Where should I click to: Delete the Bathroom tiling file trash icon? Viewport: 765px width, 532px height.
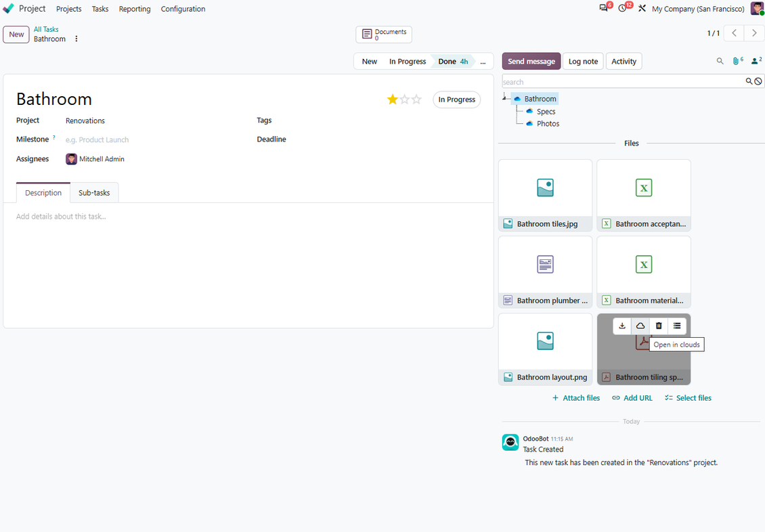tap(659, 326)
